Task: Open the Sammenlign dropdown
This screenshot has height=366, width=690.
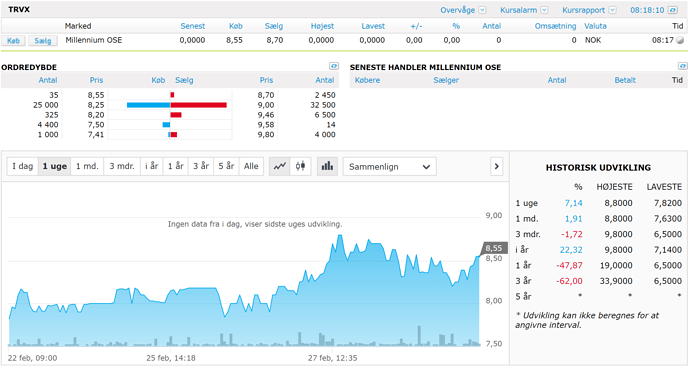Action: (389, 167)
